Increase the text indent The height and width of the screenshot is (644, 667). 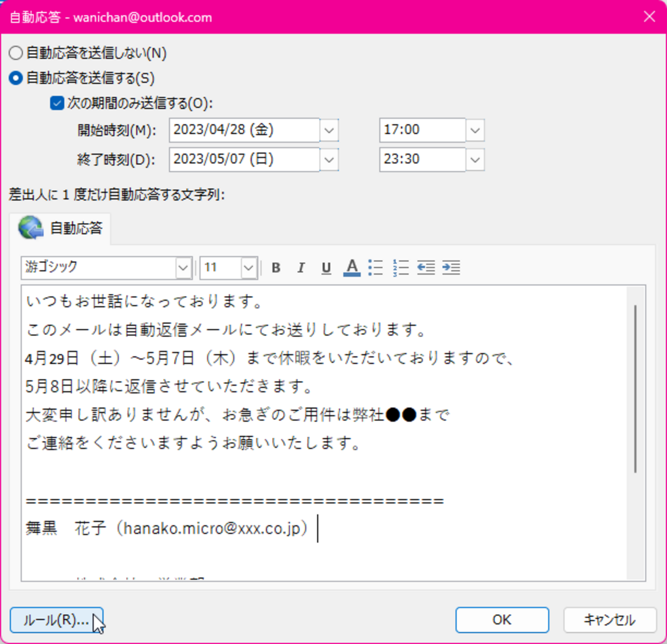pyautogui.click(x=451, y=267)
